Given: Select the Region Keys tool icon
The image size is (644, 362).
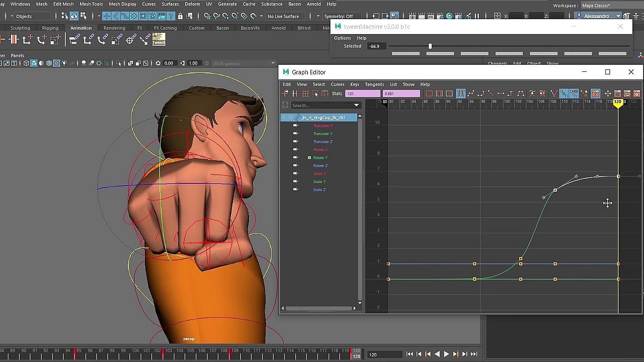Looking at the screenshot, I should [x=315, y=94].
